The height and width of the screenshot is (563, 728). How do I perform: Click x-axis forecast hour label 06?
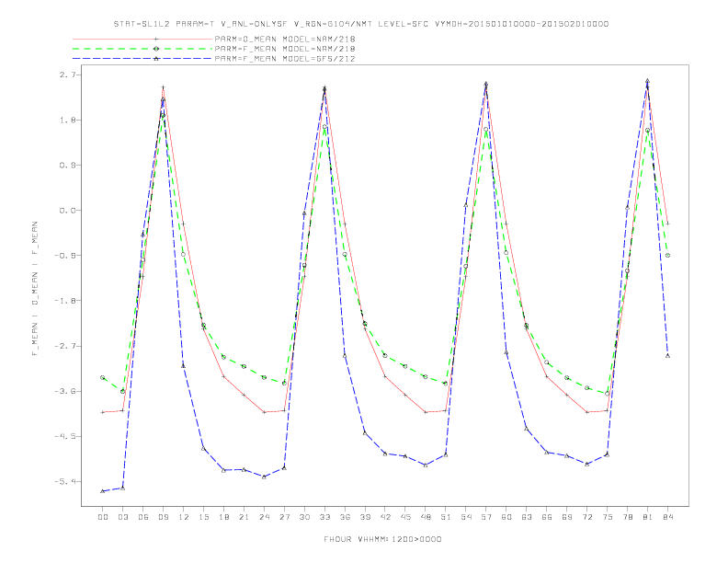(x=143, y=517)
